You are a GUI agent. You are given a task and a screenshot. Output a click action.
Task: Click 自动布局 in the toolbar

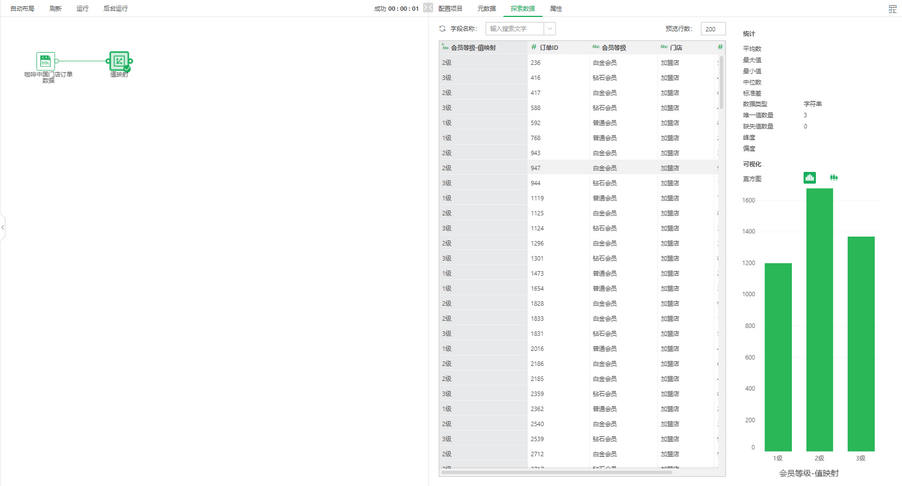coord(22,9)
